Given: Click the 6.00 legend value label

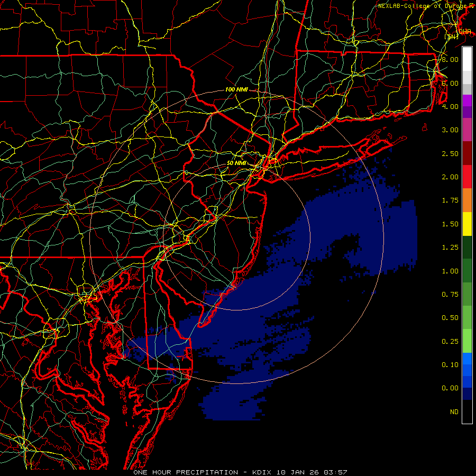Looking at the screenshot, I should pyautogui.click(x=450, y=83).
